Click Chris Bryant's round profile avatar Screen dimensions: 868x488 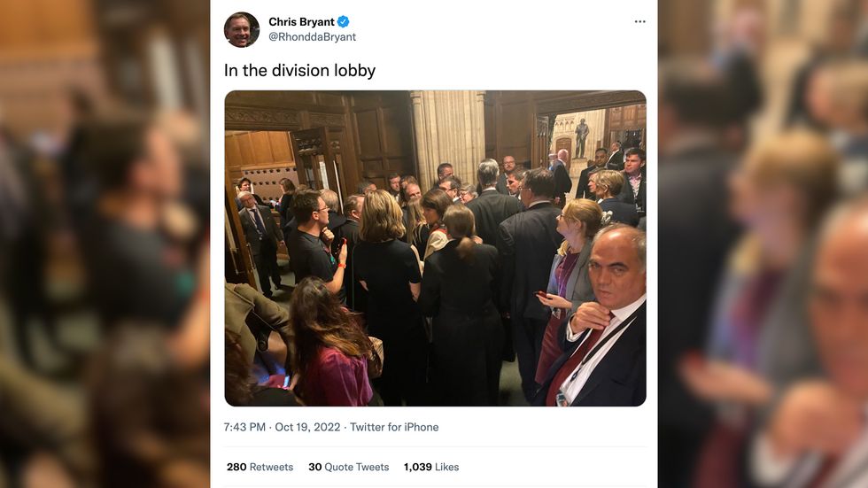pyautogui.click(x=242, y=29)
